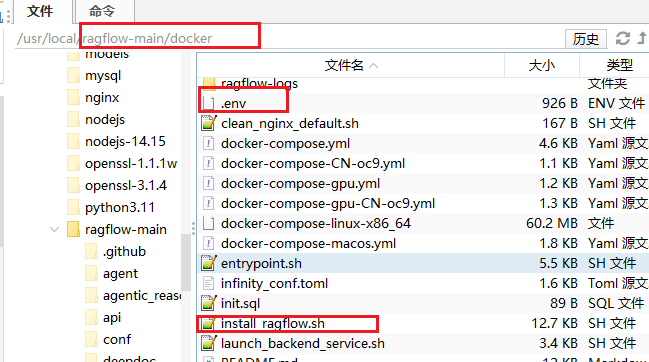This screenshot has height=362, width=649.
Task: Select clean_nginx_default.sh file
Action: (x=423, y=123)
